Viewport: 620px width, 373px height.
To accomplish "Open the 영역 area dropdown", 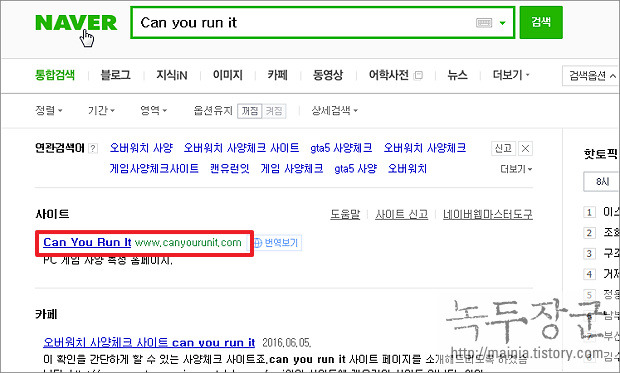I will click(154, 110).
